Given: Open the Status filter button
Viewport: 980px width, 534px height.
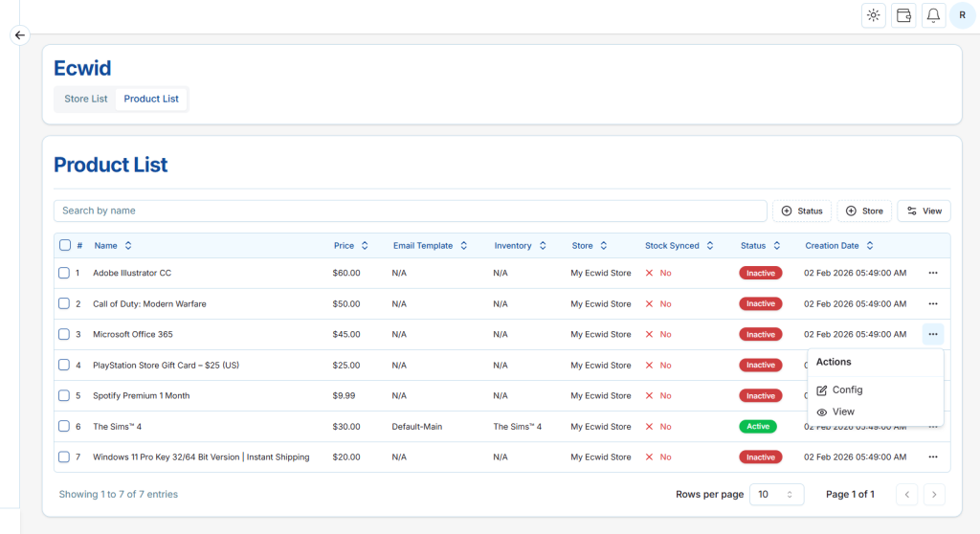Looking at the screenshot, I should pos(801,211).
